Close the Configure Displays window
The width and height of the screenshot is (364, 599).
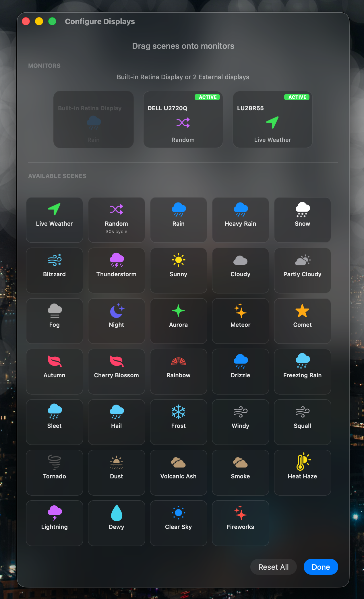[x=26, y=21]
